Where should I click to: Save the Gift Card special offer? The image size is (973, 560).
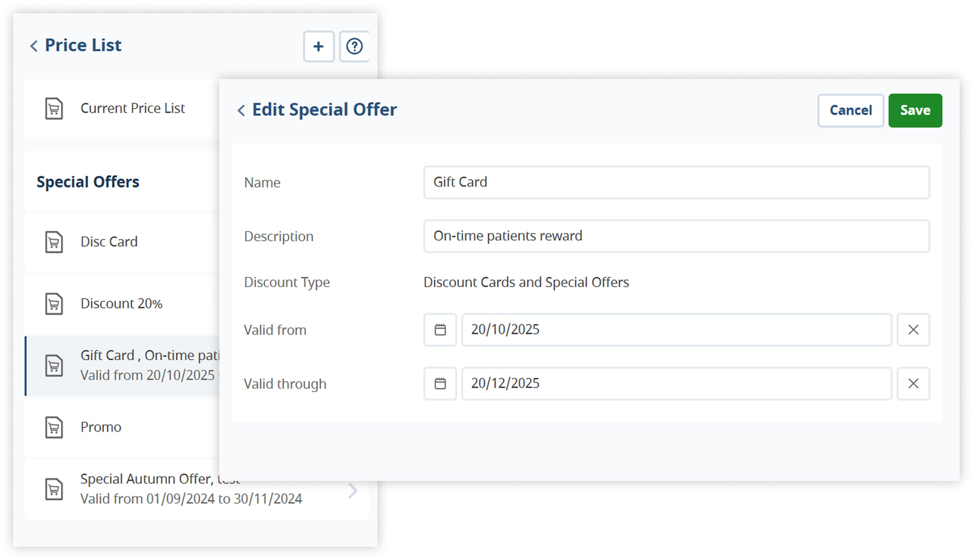tap(915, 110)
